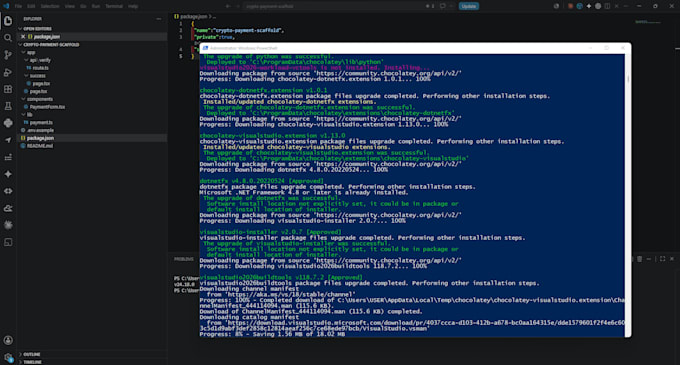The height and width of the screenshot is (365, 680).
Task: Close the bottom terminal panel
Action: pyautogui.click(x=672, y=259)
